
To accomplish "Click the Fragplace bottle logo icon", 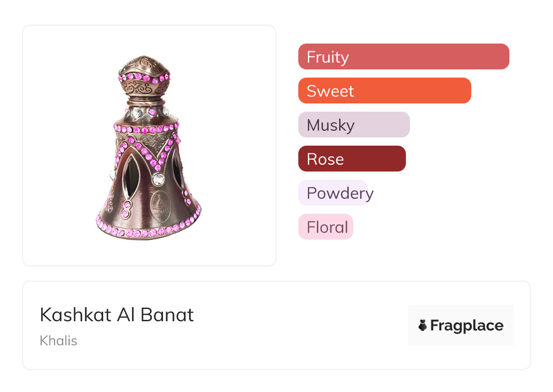I will [x=423, y=325].
